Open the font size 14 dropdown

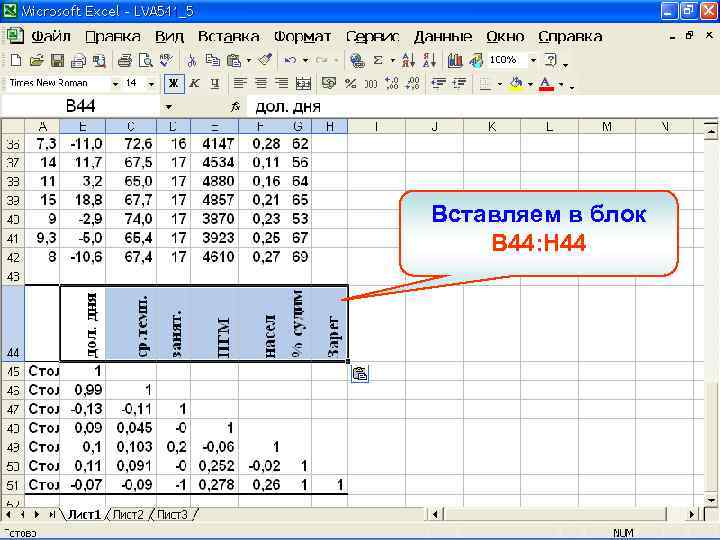[151, 84]
